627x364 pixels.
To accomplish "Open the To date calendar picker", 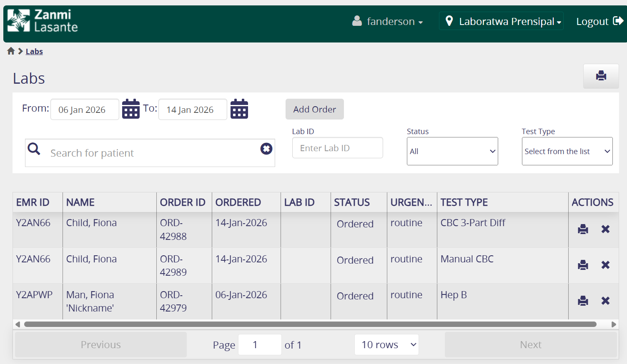I will click(239, 109).
